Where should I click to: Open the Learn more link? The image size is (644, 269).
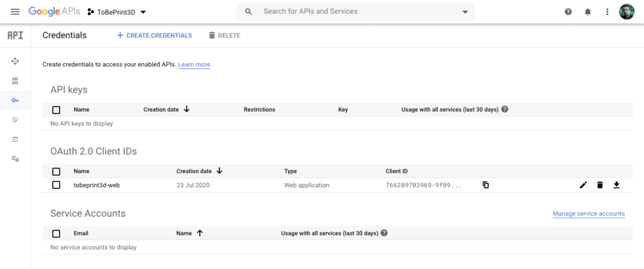194,64
